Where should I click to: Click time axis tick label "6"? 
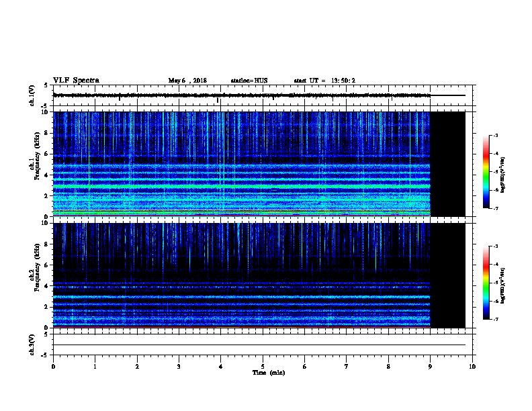304,367
